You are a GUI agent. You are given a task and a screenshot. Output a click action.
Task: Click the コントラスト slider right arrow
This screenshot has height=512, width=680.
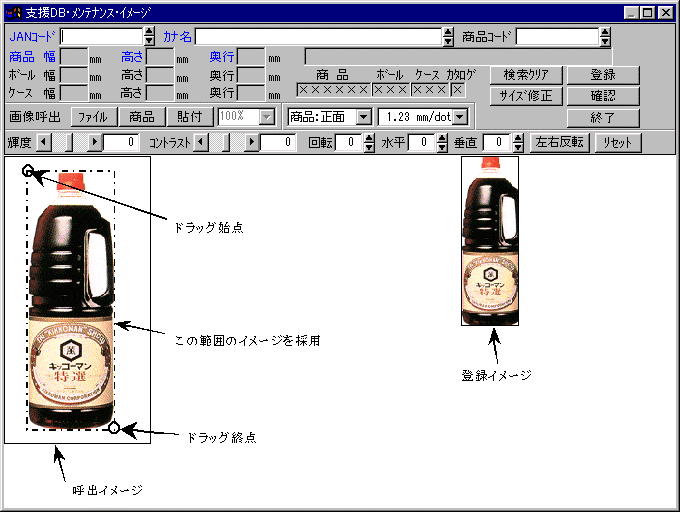[252, 142]
